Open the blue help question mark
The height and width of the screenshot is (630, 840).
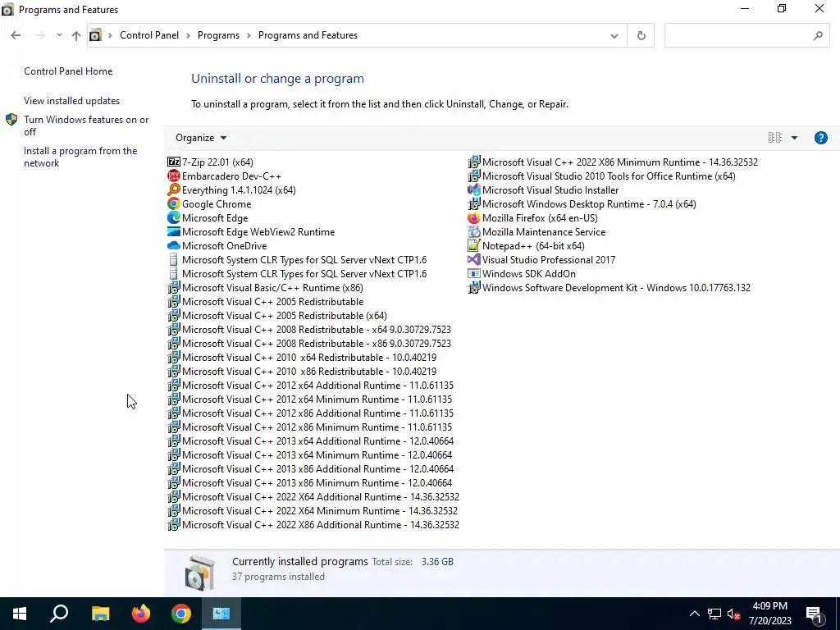tap(820, 138)
